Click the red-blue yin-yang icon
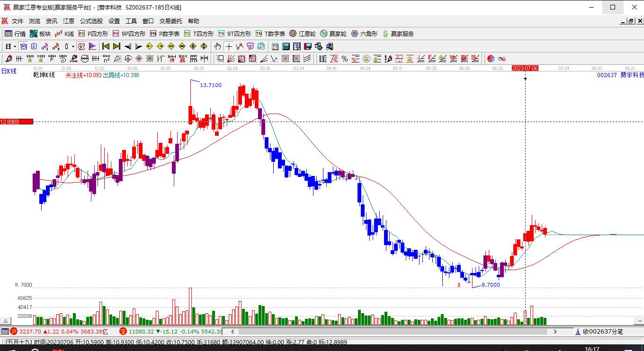The width and height of the screenshot is (644, 351). click(491, 59)
